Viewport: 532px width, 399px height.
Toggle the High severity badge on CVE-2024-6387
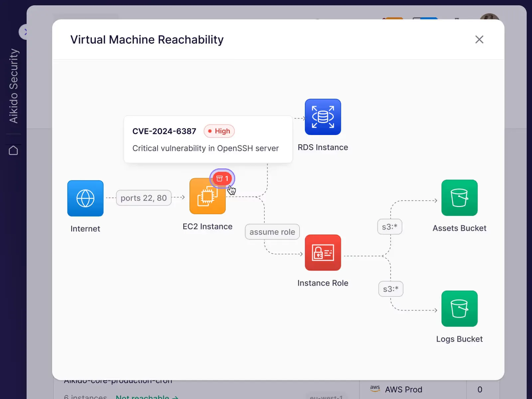point(219,131)
